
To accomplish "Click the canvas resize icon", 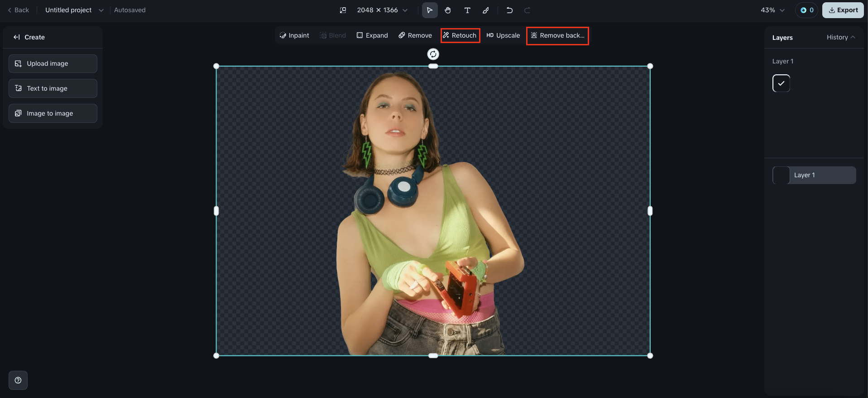I will click(x=343, y=10).
